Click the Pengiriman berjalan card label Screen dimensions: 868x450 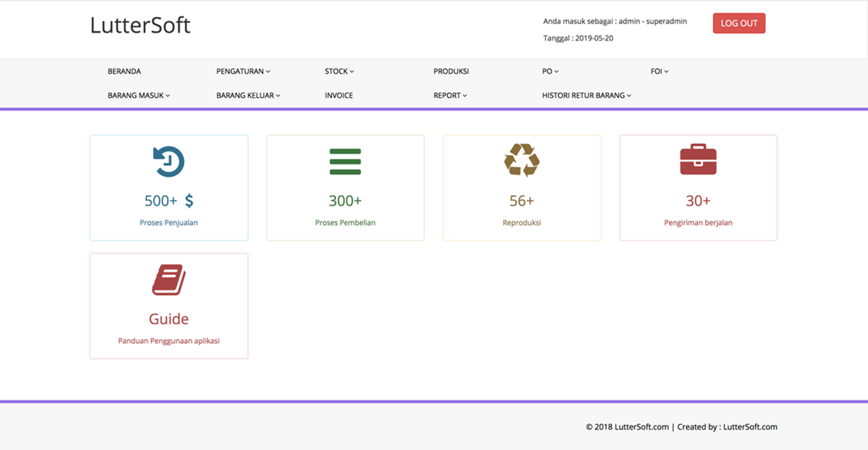pyautogui.click(x=698, y=222)
